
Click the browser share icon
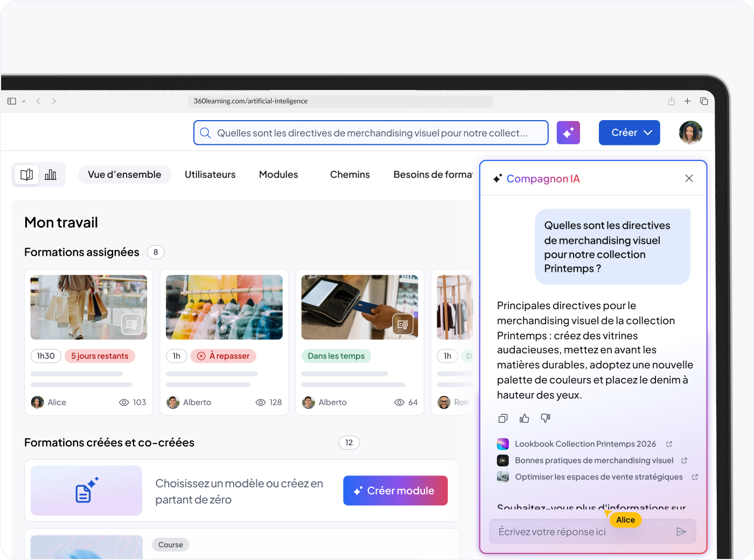tap(672, 101)
